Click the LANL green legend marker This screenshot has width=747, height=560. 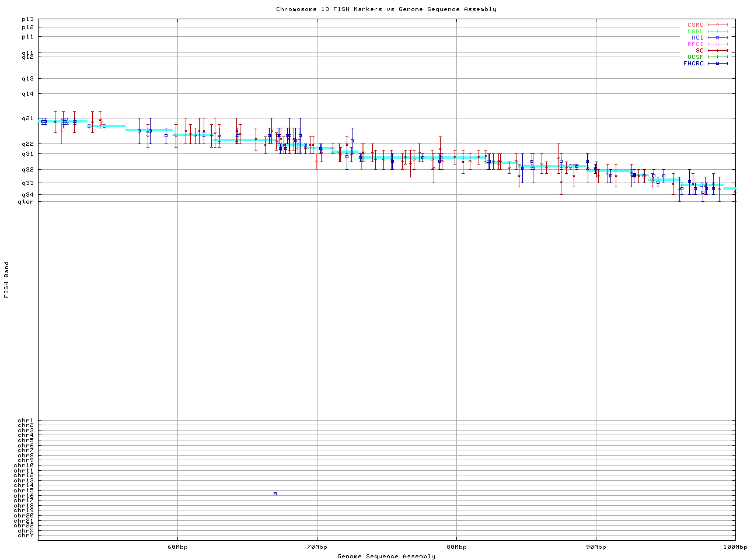pos(717,32)
